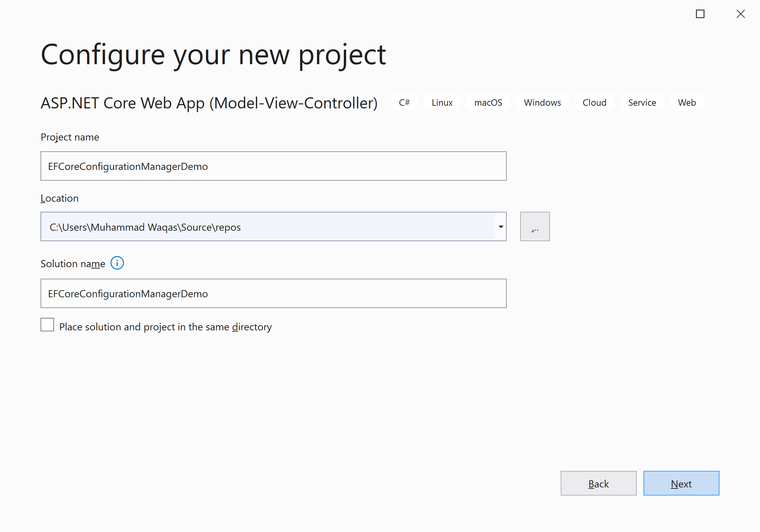Click the Place solution checkbox label text
Screen dimensions: 760x532
[166, 327]
